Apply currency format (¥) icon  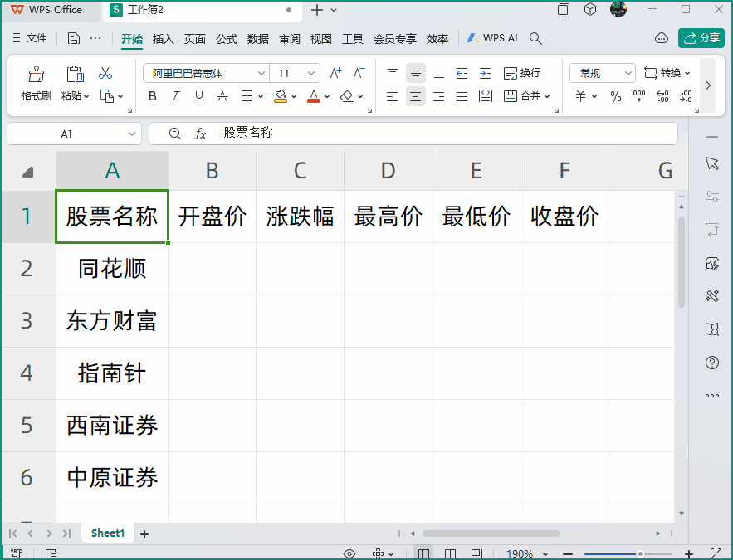tap(580, 96)
